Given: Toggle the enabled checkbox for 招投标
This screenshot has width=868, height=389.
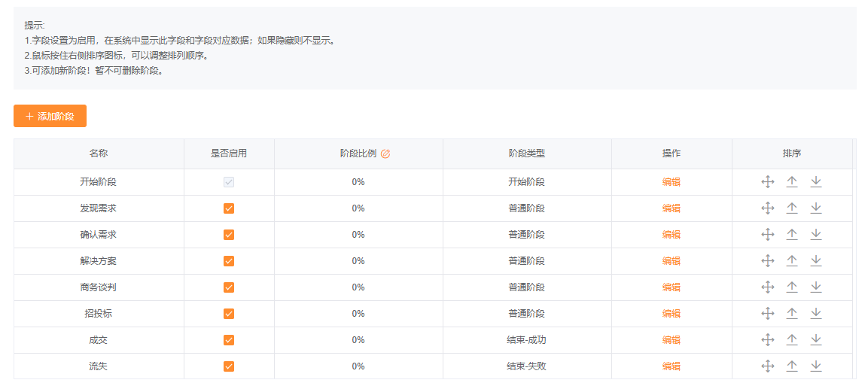Looking at the screenshot, I should 229,313.
